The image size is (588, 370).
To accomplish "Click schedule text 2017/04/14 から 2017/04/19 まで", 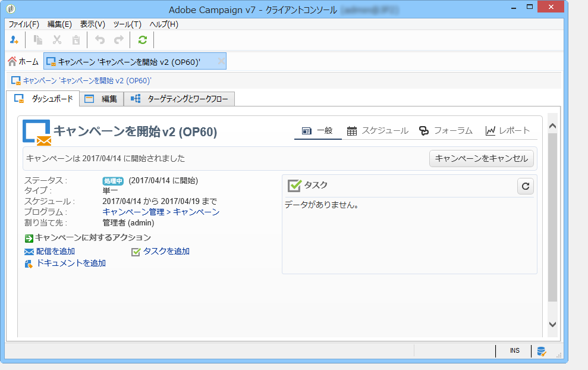I will [x=160, y=202].
